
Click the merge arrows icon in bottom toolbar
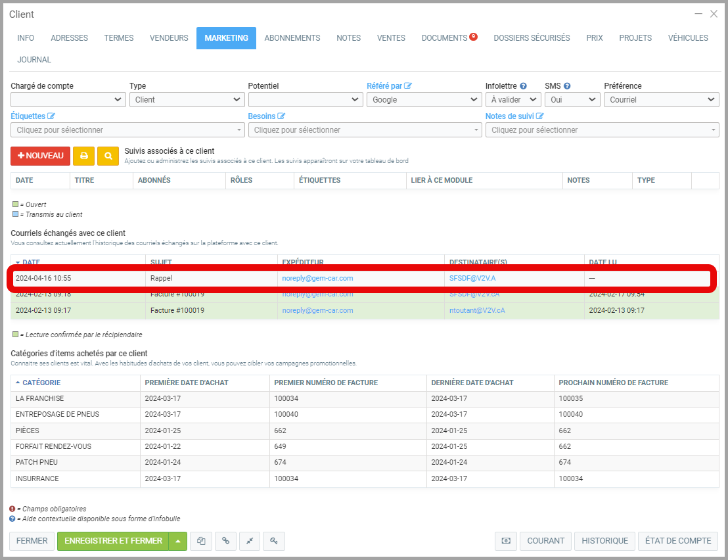pyautogui.click(x=250, y=541)
